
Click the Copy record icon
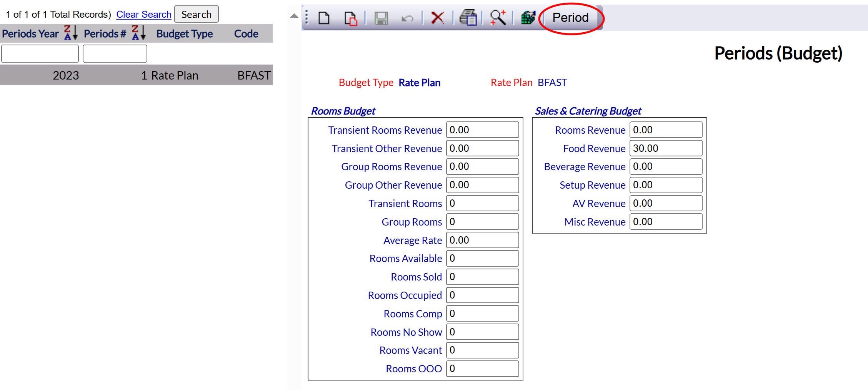pyautogui.click(x=350, y=18)
